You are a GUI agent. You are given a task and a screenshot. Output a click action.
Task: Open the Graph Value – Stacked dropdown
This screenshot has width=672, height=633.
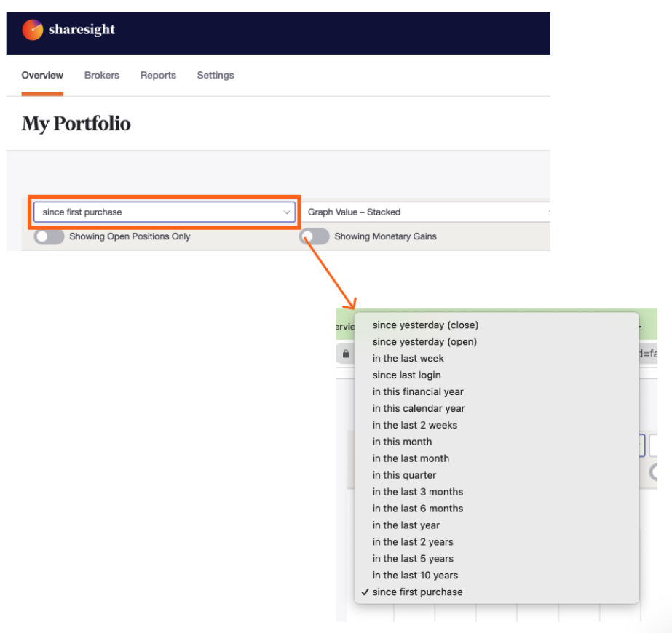click(427, 212)
